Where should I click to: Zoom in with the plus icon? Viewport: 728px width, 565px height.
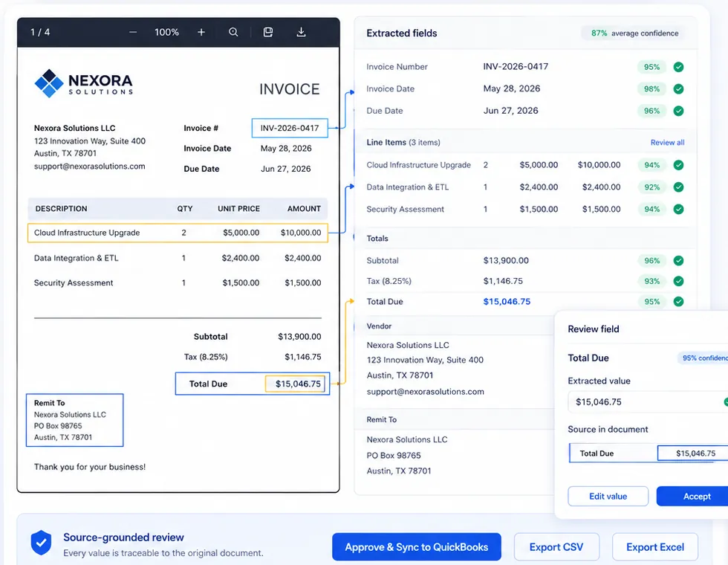[x=201, y=32]
